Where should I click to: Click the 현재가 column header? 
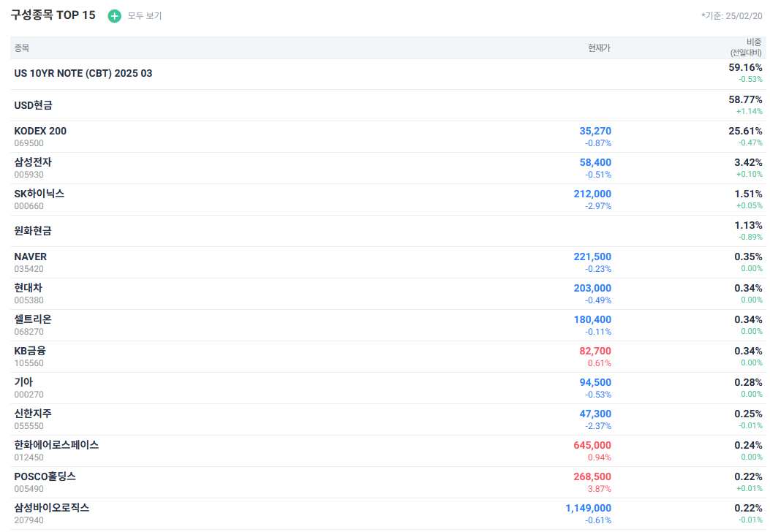[599, 47]
